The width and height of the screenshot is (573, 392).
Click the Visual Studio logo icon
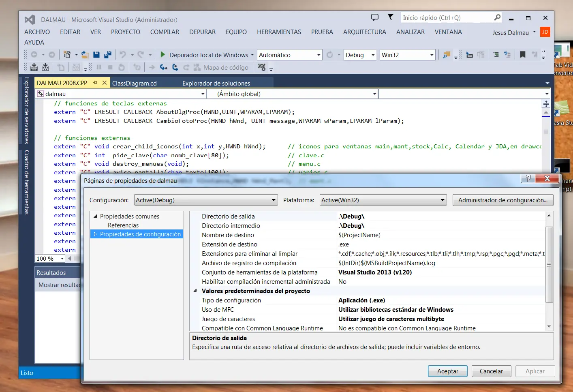pyautogui.click(x=30, y=19)
